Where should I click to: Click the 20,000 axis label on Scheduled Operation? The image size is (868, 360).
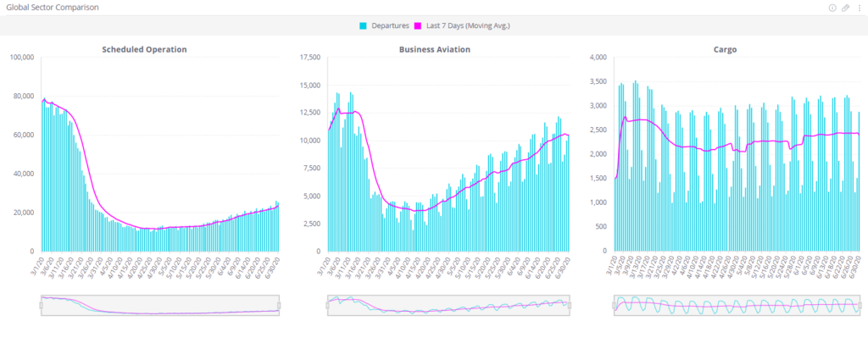(25, 213)
